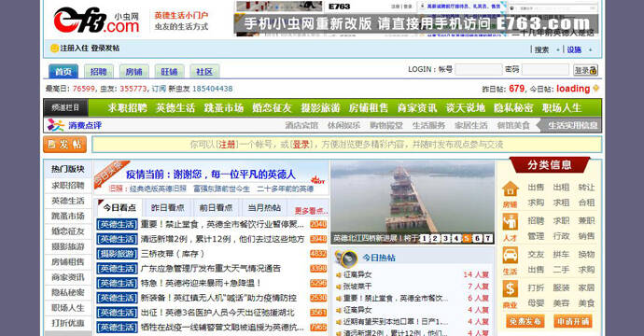Click the 4832 view count badge
Image resolution: width=644 pixels, height=336 pixels.
click(318, 254)
